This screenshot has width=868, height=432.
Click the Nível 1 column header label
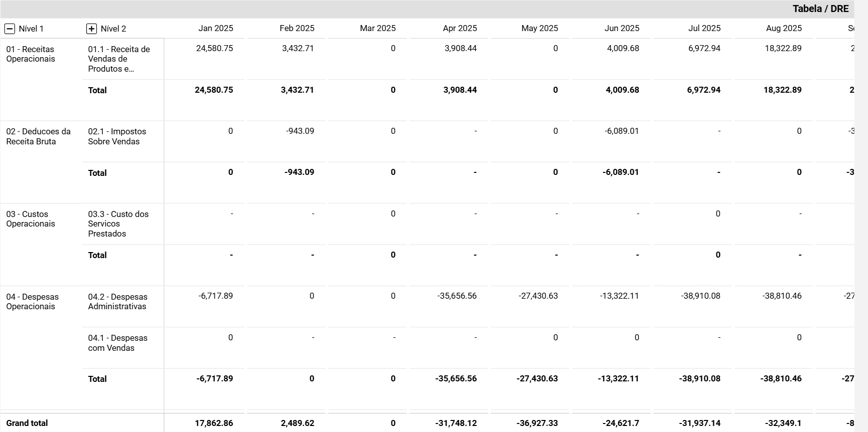31,29
